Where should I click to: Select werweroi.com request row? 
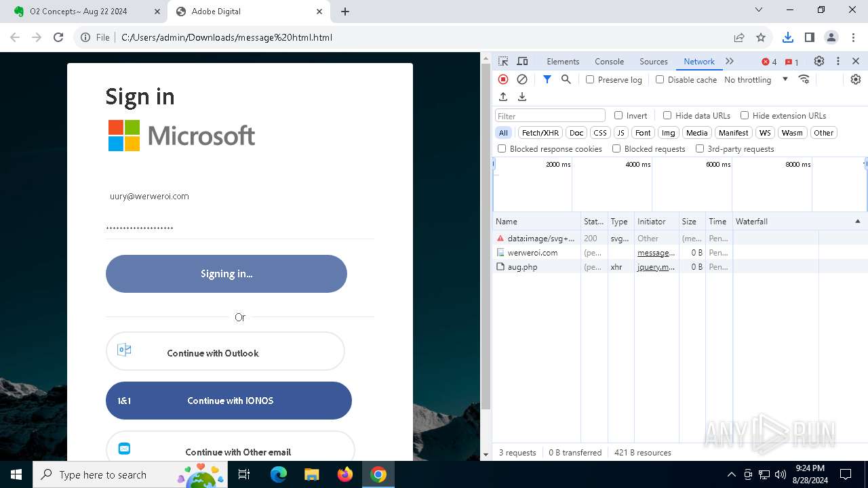point(680,253)
